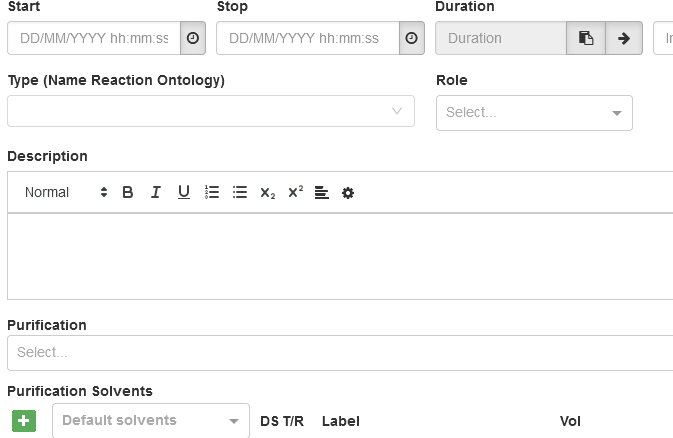Click the clock icon beside Start field
This screenshot has width=673, height=438.
pyautogui.click(x=194, y=38)
